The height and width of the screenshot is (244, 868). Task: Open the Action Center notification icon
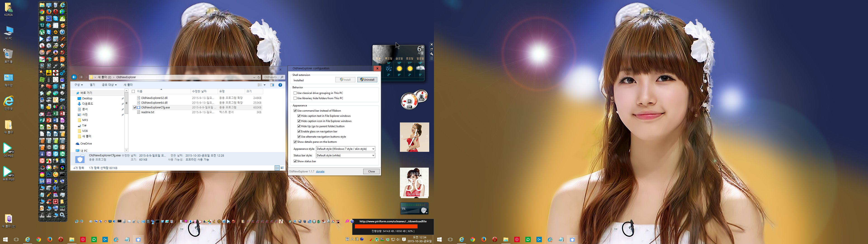coord(404,240)
